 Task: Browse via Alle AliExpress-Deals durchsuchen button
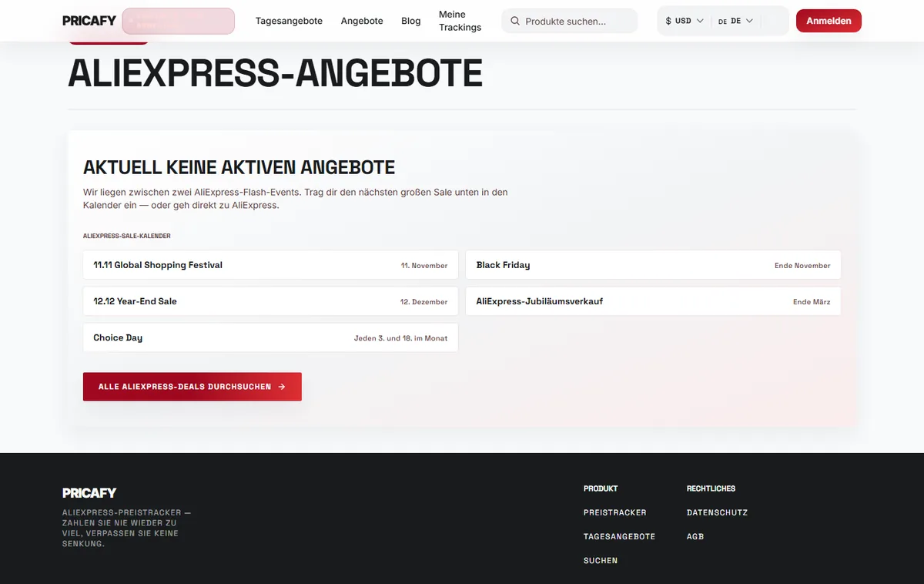click(x=192, y=387)
